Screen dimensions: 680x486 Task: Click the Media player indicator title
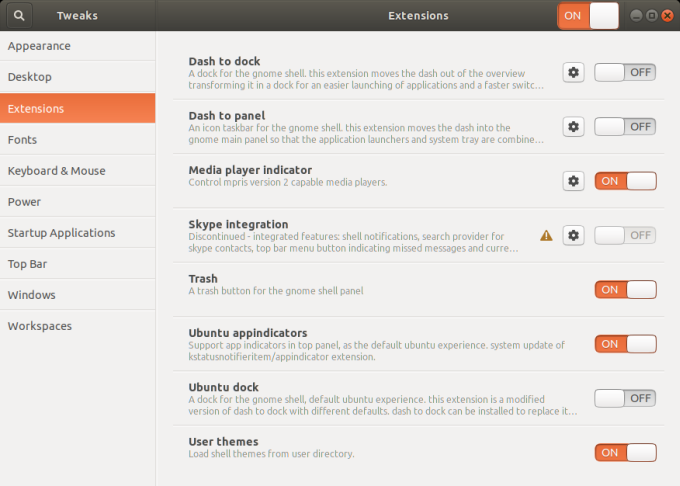pyautogui.click(x=250, y=170)
